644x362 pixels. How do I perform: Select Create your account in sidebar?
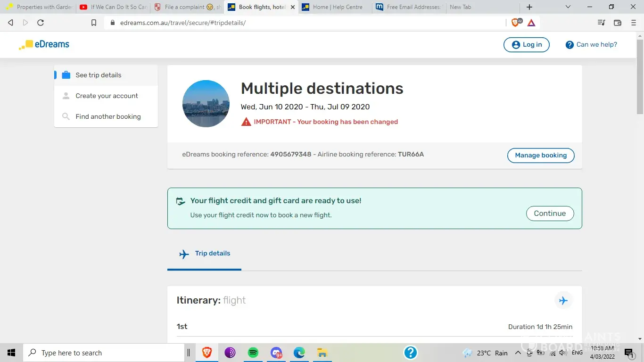click(x=107, y=96)
